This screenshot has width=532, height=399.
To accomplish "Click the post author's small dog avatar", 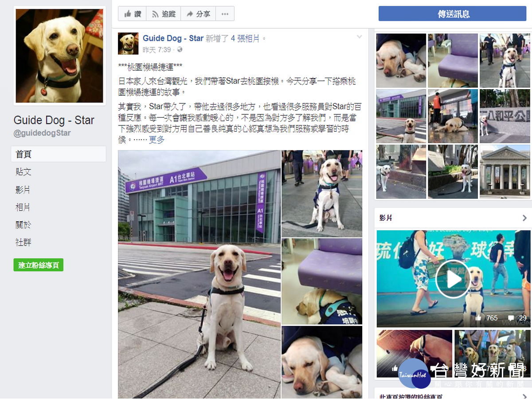I will click(128, 43).
